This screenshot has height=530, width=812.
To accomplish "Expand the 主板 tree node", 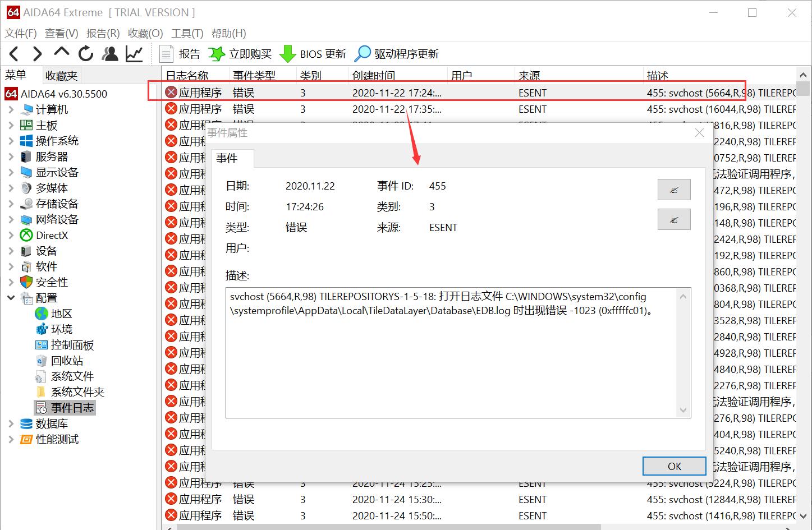I will [11, 125].
